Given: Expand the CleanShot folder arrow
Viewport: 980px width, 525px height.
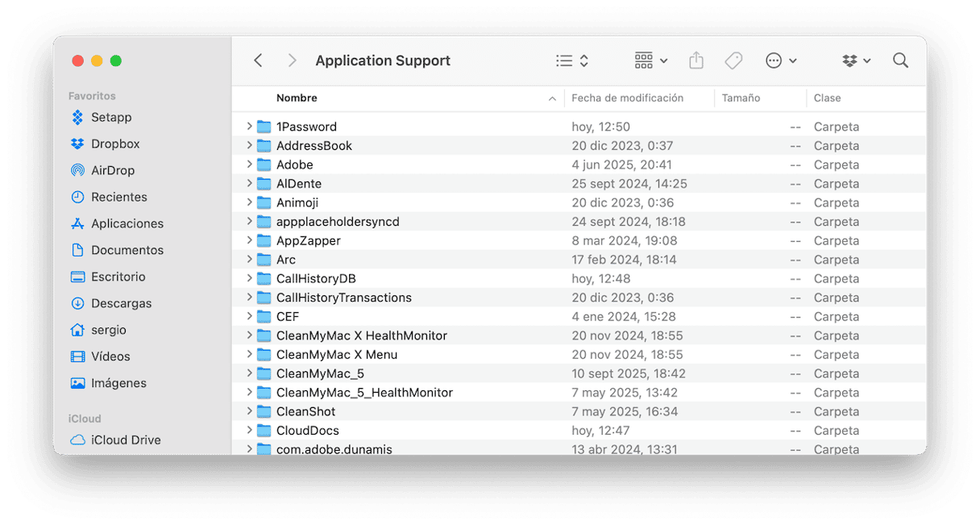Looking at the screenshot, I should pyautogui.click(x=249, y=411).
